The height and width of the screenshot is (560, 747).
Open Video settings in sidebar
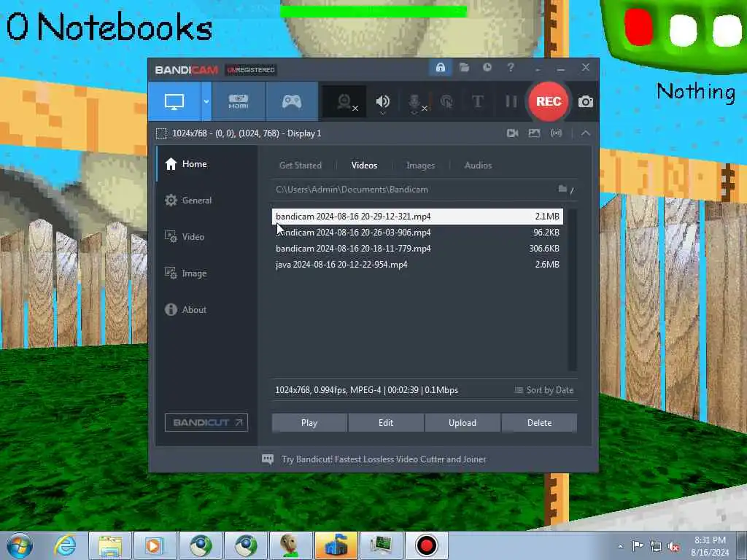(206, 237)
